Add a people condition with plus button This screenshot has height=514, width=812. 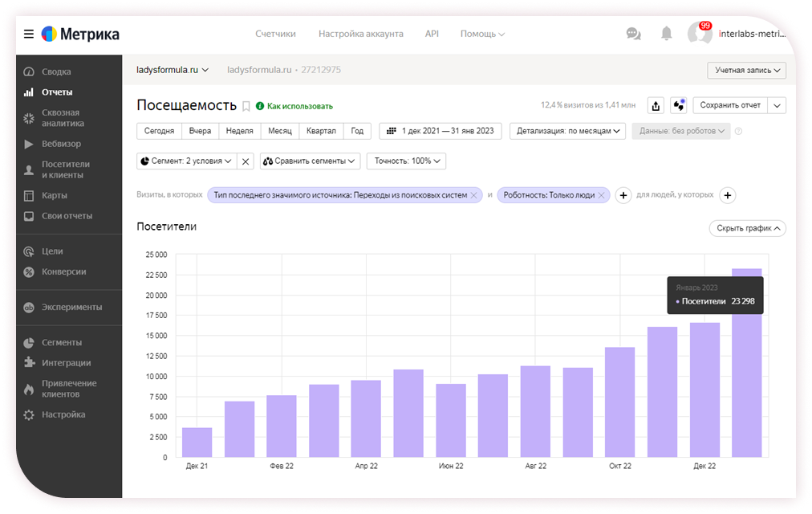(x=728, y=195)
